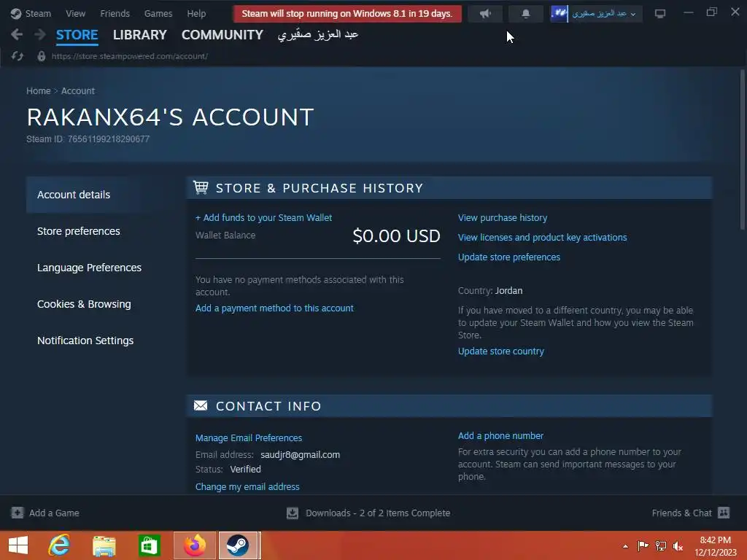Go forward with the right arrow button

pos(40,34)
